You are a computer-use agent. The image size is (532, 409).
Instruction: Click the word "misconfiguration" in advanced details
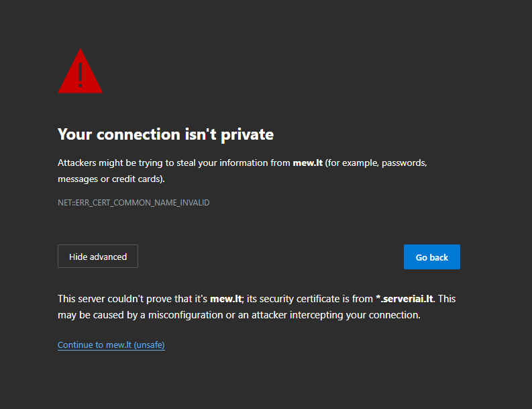point(186,315)
